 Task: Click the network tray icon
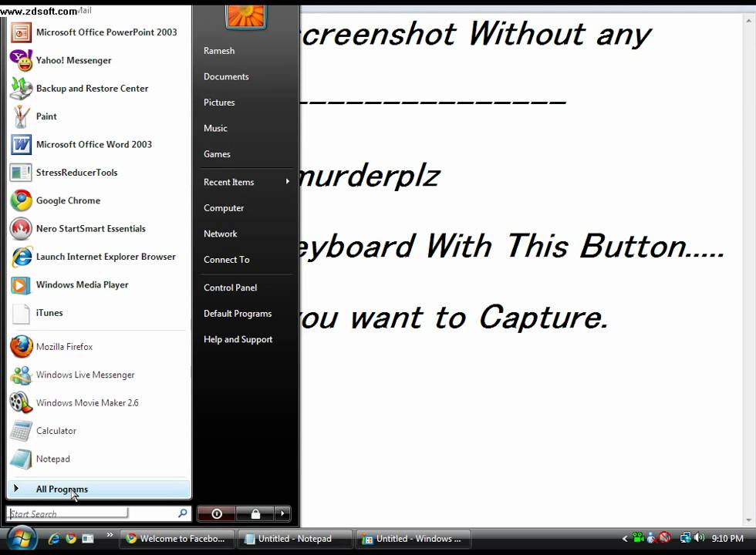coord(685,537)
